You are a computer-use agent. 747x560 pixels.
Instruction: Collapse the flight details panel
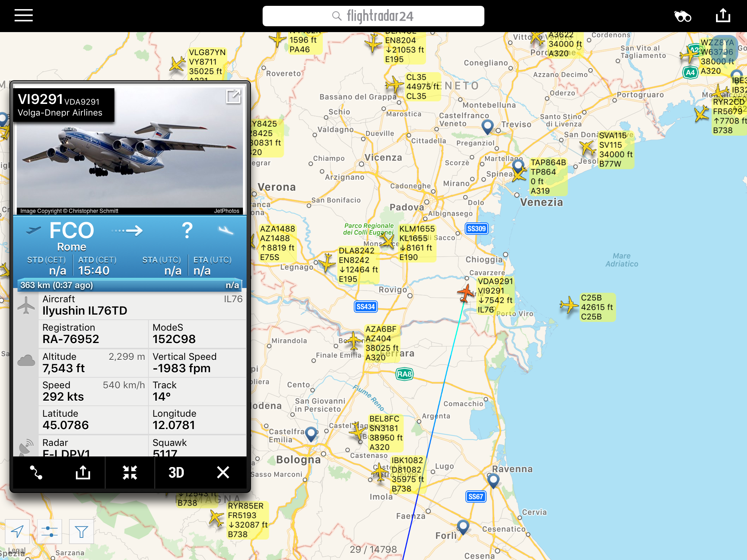[x=130, y=472]
